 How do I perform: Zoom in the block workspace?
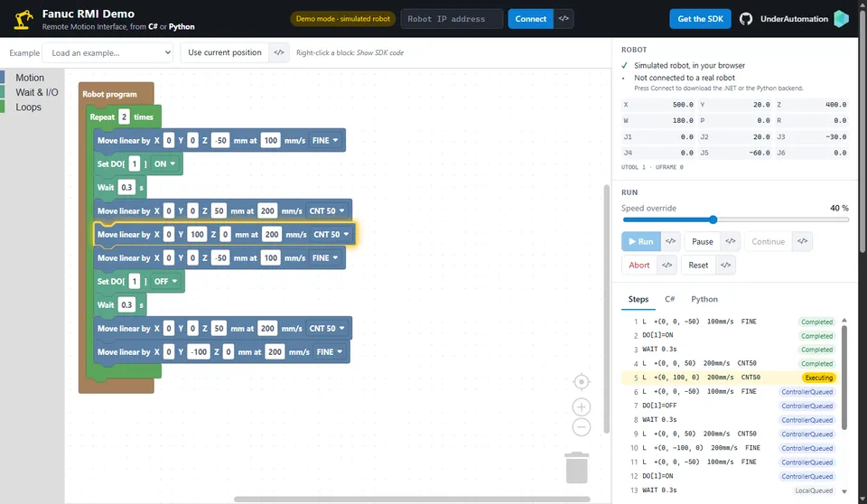pos(581,407)
